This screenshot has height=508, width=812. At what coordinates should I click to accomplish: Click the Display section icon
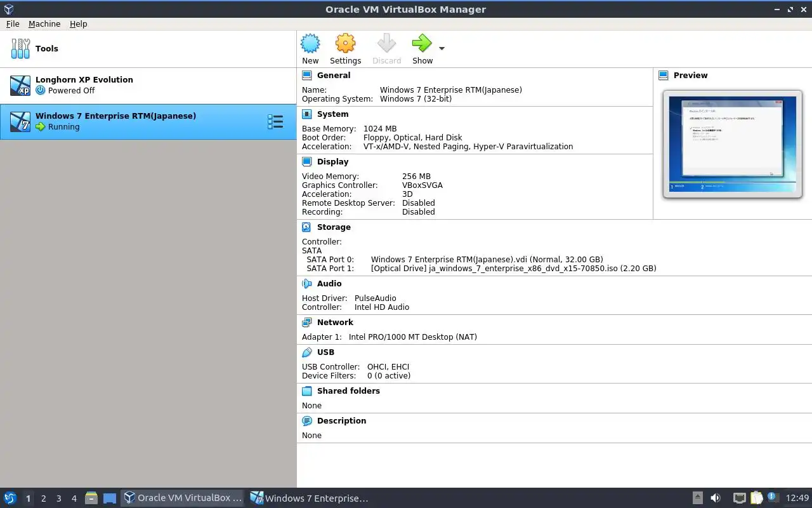coord(307,162)
